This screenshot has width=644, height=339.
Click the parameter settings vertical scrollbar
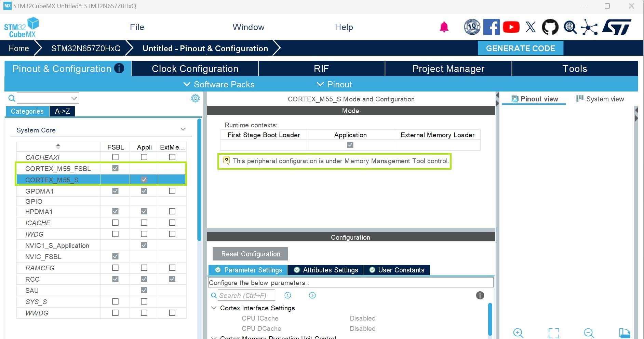(x=490, y=319)
